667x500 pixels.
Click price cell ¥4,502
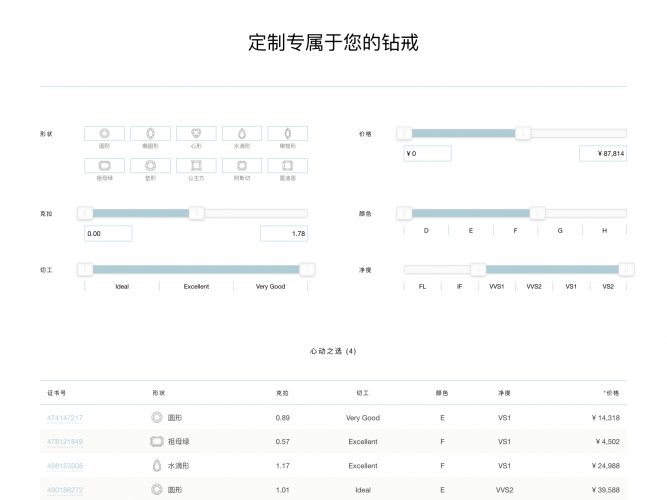(608, 442)
